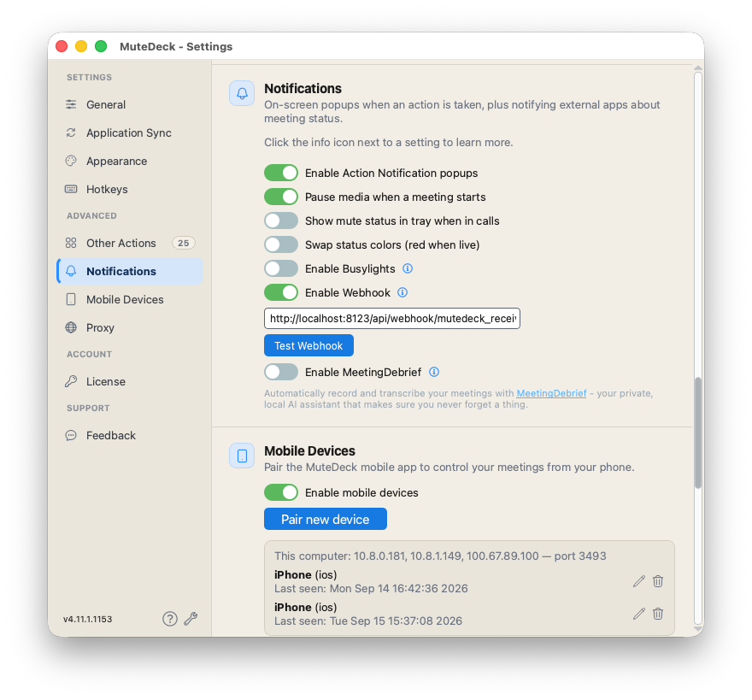The height and width of the screenshot is (700, 752).
Task: Go to Appearance settings
Action: pyautogui.click(x=130, y=162)
